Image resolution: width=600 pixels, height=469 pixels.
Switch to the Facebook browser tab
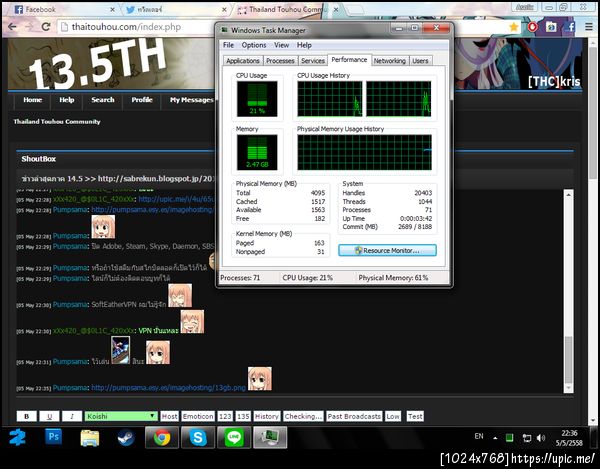click(x=61, y=10)
